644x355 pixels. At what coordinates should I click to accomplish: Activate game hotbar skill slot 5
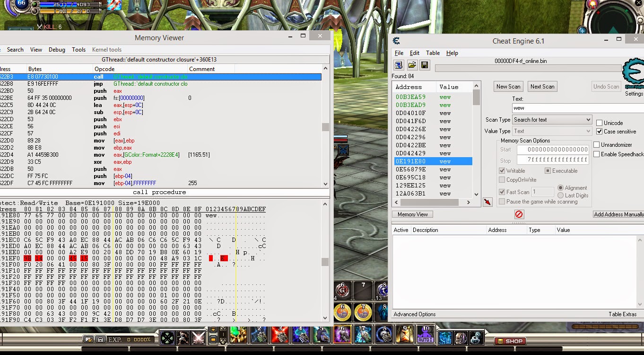tap(322, 335)
